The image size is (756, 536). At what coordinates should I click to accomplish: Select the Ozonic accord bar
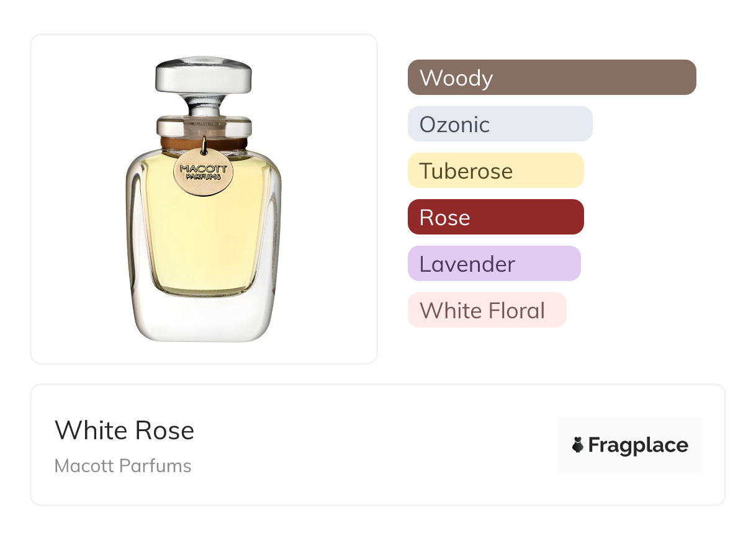click(500, 124)
